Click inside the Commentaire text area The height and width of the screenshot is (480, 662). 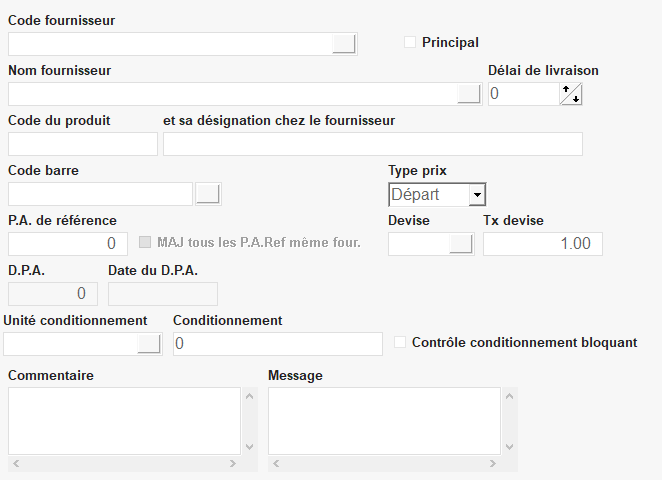pyautogui.click(x=124, y=421)
